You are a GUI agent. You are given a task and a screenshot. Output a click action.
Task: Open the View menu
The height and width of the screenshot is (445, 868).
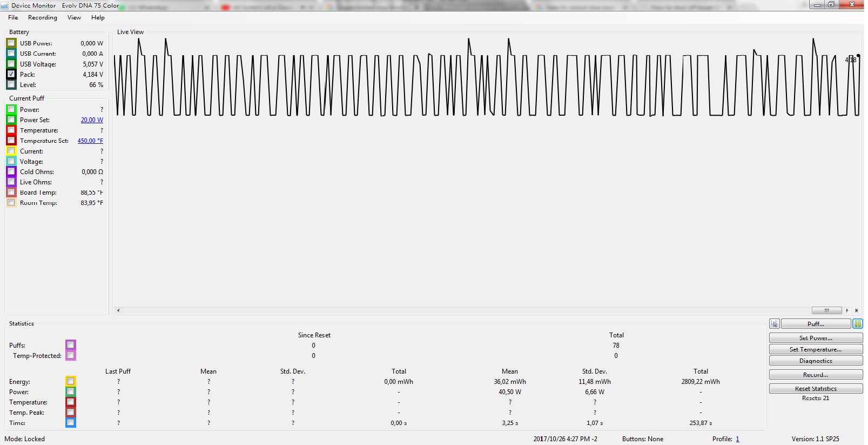(x=74, y=17)
